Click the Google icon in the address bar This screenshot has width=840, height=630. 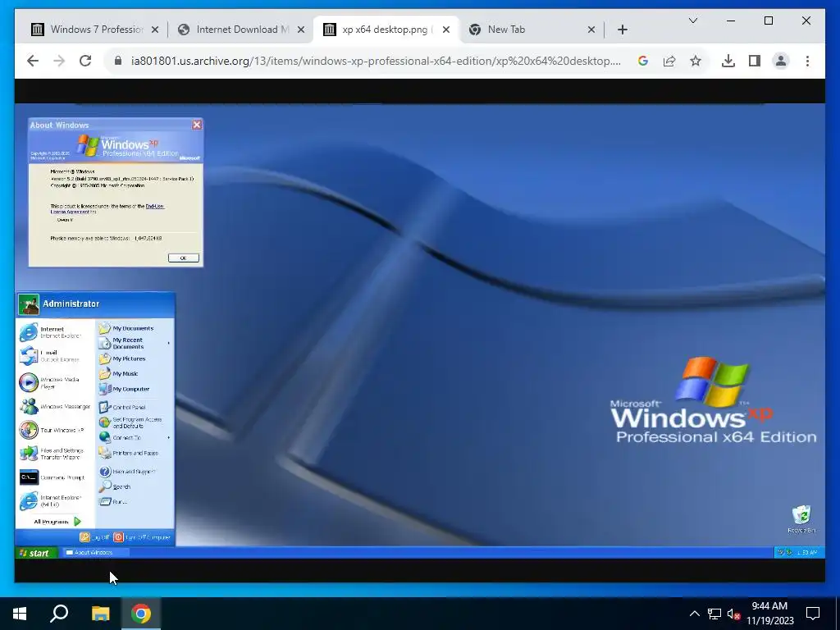pos(643,61)
